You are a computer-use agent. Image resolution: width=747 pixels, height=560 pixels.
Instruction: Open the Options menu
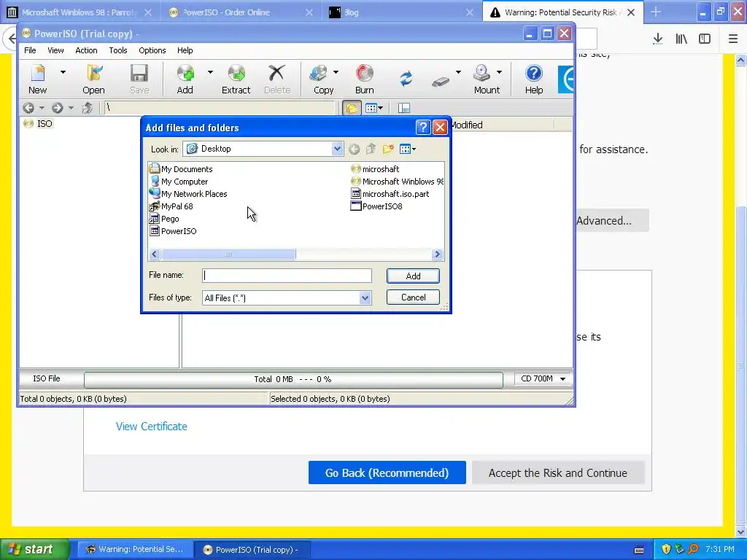[x=152, y=50]
